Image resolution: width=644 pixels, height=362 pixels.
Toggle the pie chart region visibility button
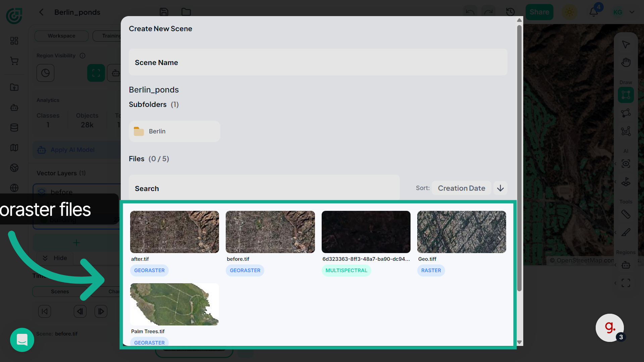(45, 73)
